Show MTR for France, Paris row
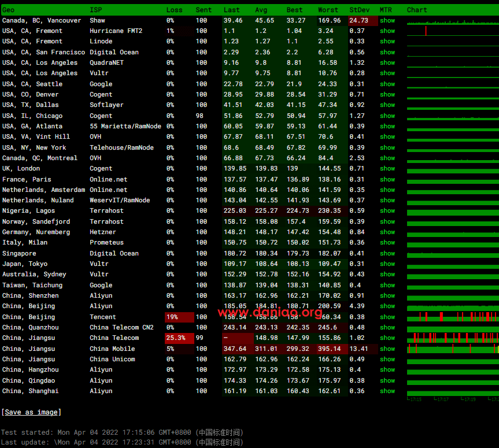499x448 pixels. tap(387, 179)
